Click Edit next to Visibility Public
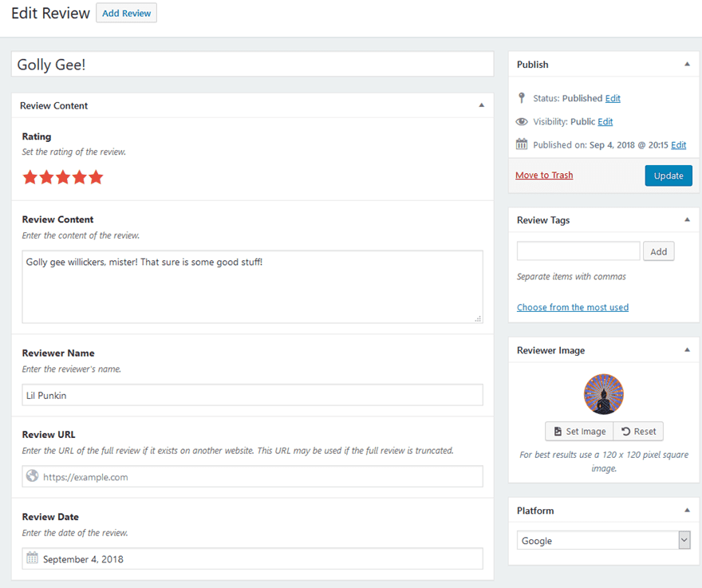The height and width of the screenshot is (588, 702). pyautogui.click(x=605, y=120)
